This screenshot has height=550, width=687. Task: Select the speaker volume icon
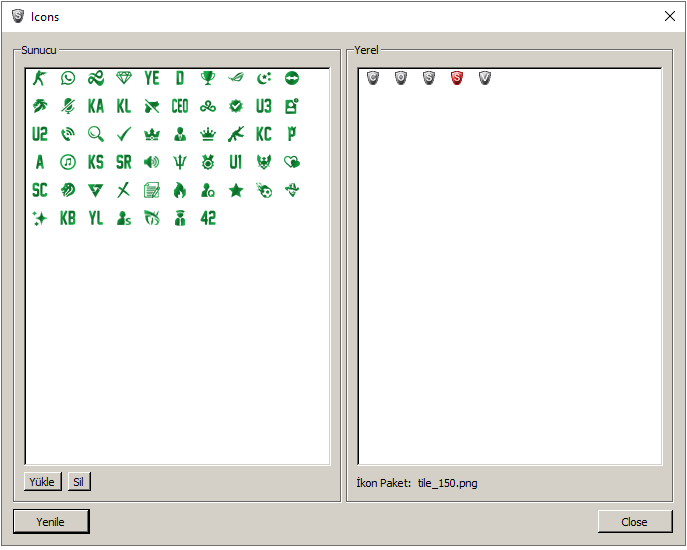pyautogui.click(x=152, y=163)
